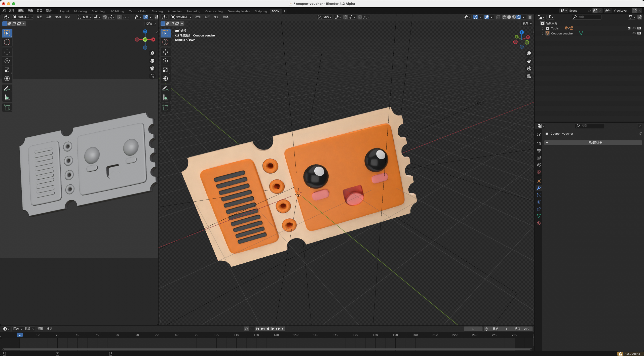This screenshot has width=644, height=356.
Task: Click the Add Modifier button
Action: pos(593,143)
